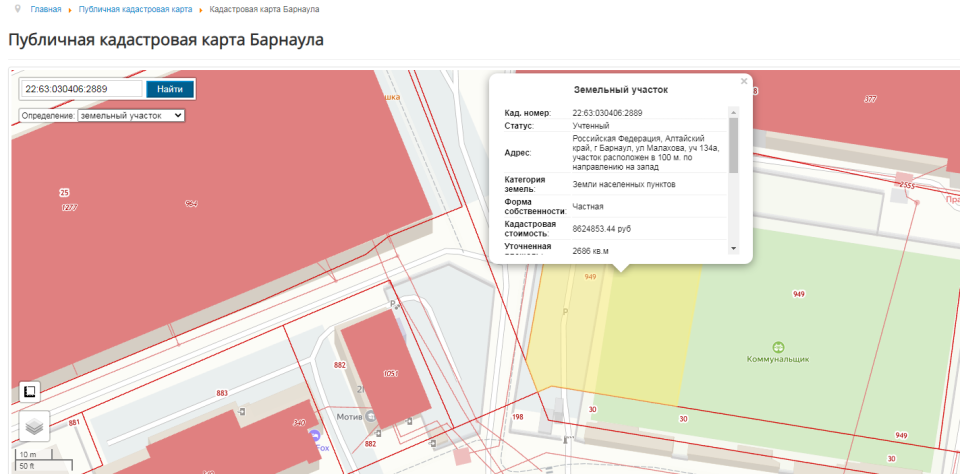Click parcel label 883 on the map
This screenshot has height=474, width=960.
[221, 394]
